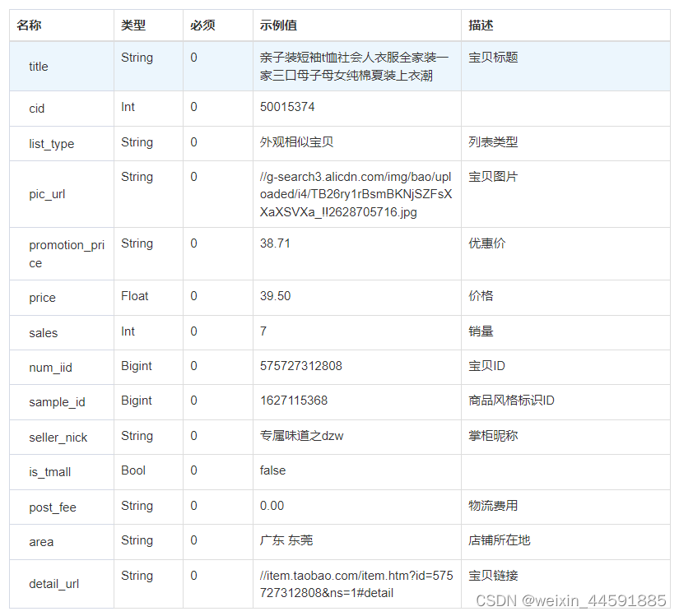Click the description 掌柜昵称

(493, 436)
